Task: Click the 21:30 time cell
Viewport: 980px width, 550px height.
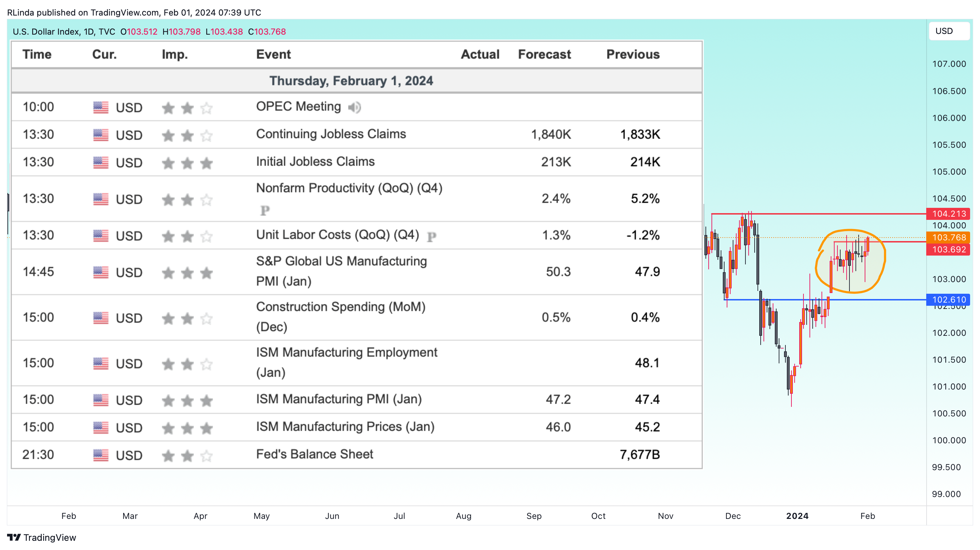Action: click(x=38, y=455)
